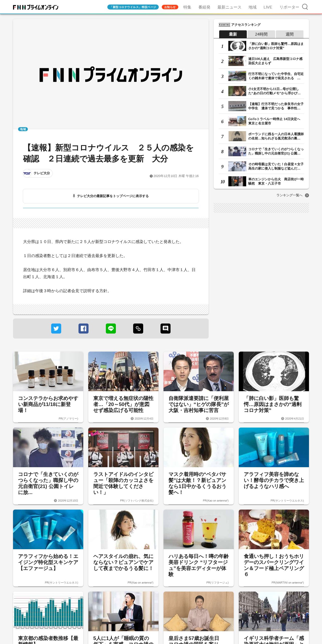This screenshot has width=322, height=644.
Task: Open ヘアスタイルの崩れ ピュアン card
Action: [123, 548]
